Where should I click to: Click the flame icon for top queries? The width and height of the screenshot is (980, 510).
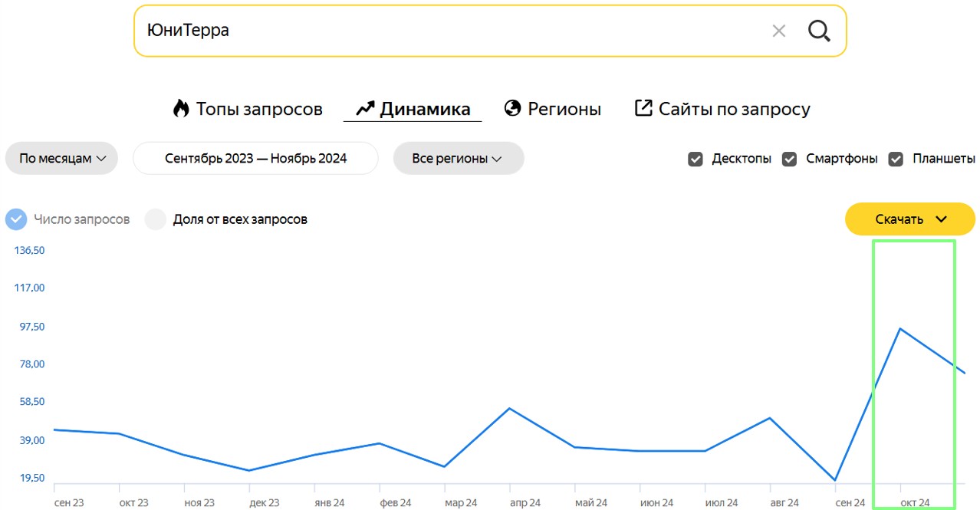click(x=181, y=109)
